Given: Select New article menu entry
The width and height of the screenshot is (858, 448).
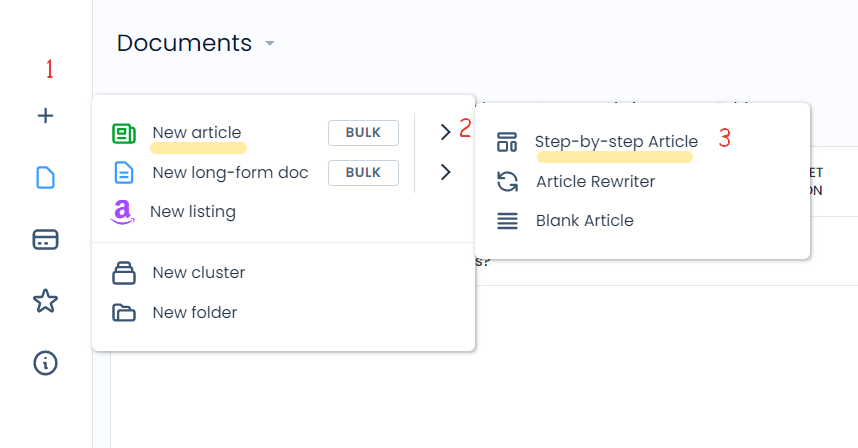Looking at the screenshot, I should pos(197,132).
